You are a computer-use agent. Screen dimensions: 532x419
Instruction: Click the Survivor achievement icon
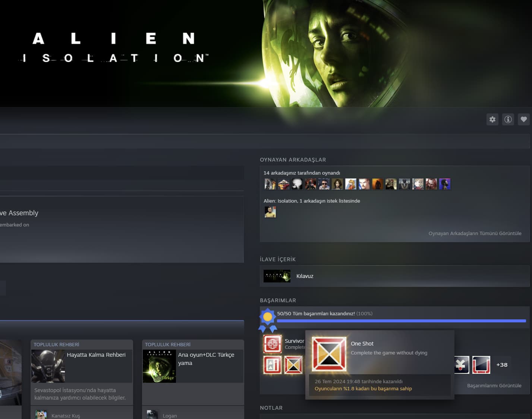click(x=273, y=344)
